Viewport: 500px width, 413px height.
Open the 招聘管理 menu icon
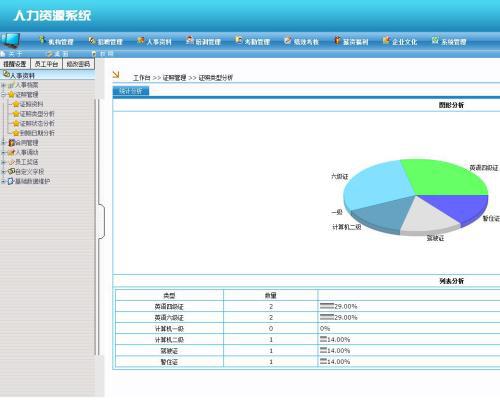pos(92,41)
